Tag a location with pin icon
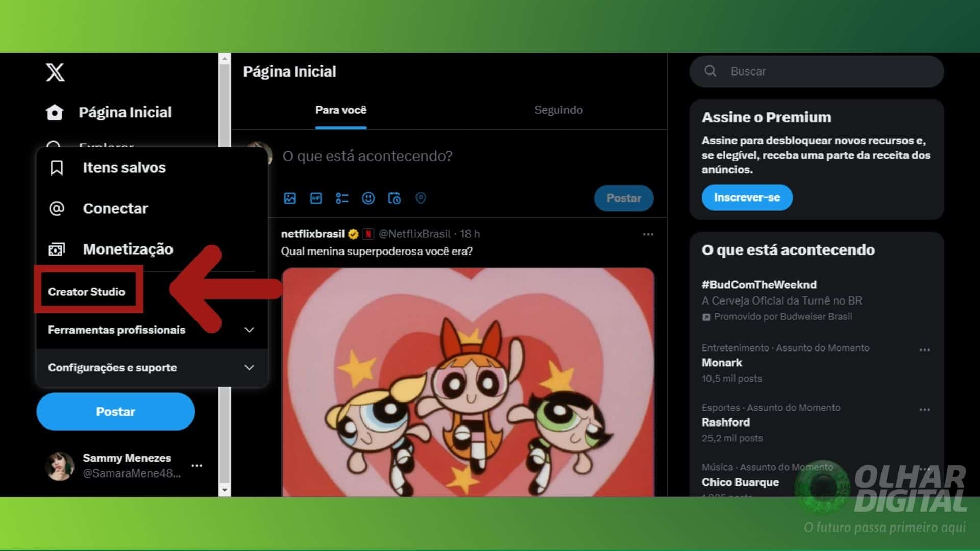980x551 pixels. pyautogui.click(x=421, y=198)
